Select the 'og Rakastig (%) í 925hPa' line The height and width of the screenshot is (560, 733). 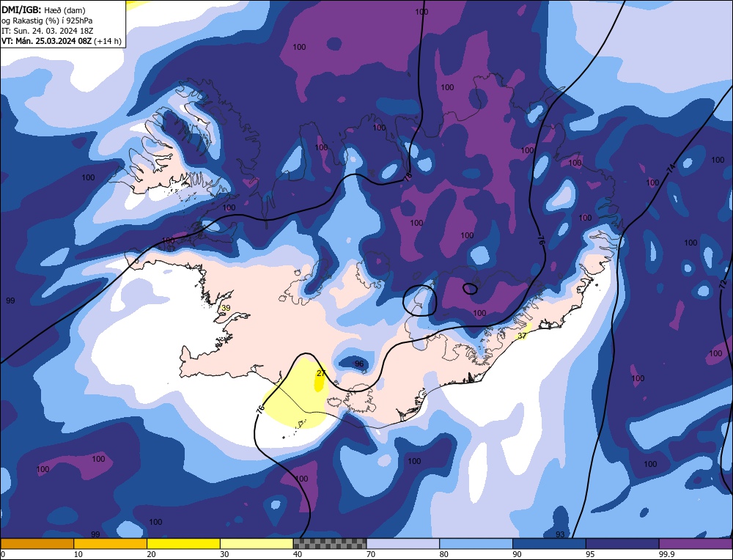point(47,21)
